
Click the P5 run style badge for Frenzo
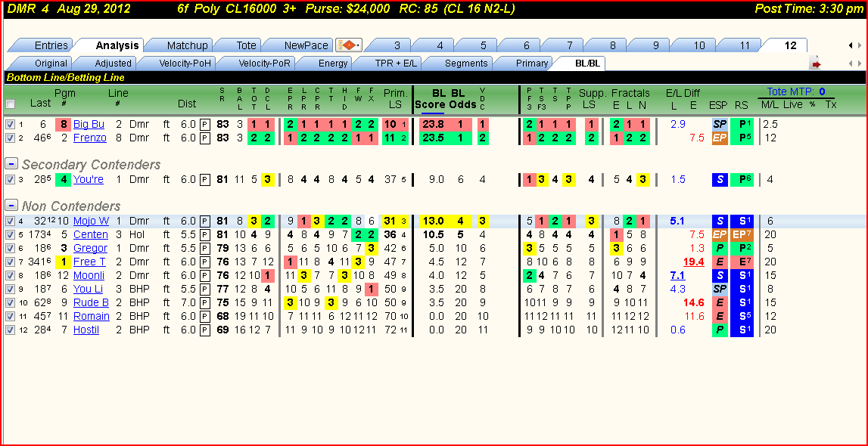(742, 138)
